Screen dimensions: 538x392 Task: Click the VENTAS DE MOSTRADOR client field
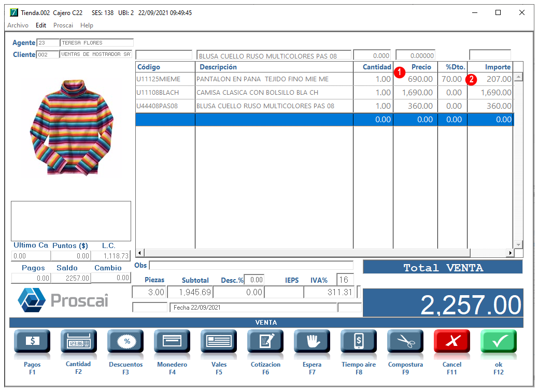(x=96, y=54)
